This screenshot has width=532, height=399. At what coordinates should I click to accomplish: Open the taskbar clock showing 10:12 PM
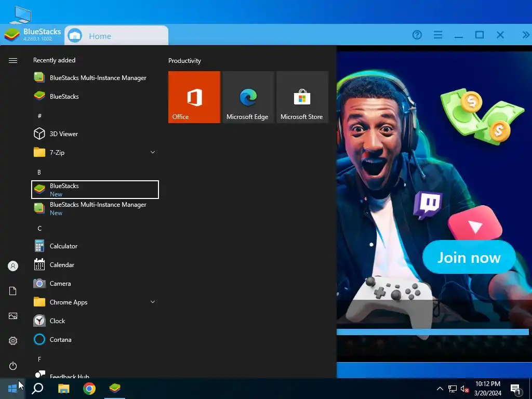(x=487, y=389)
